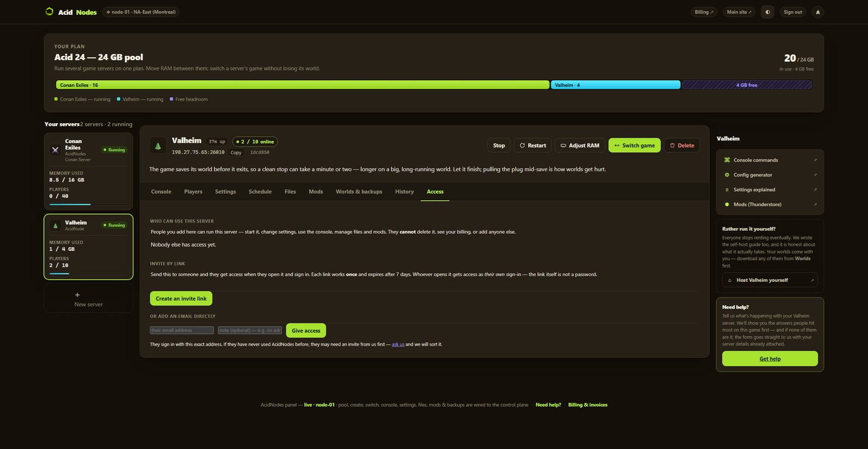The height and width of the screenshot is (449, 868).
Task: Create an invite link
Action: [x=181, y=299]
